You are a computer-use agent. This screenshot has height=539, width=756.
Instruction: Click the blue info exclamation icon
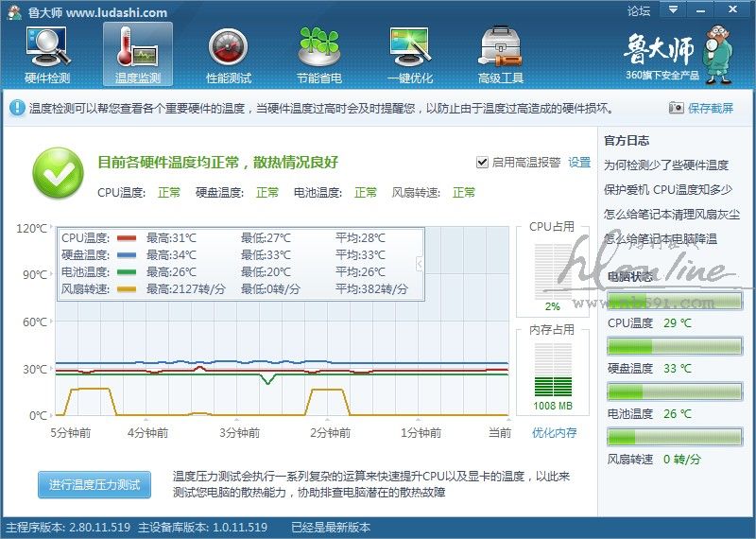click(17, 108)
